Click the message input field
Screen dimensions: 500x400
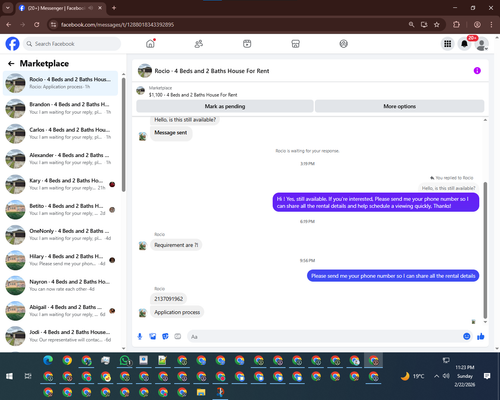325,337
